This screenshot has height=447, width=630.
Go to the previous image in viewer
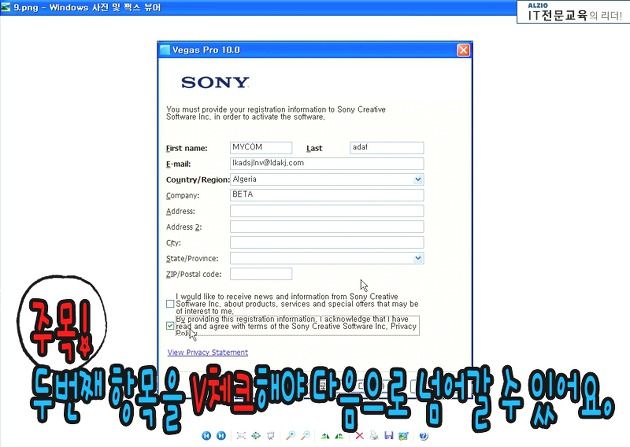pyautogui.click(x=206, y=436)
